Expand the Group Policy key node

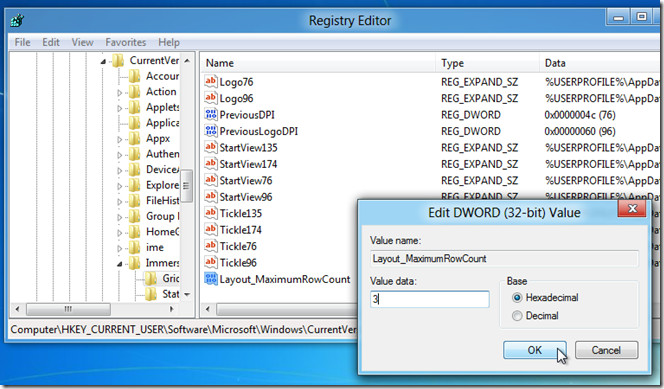[x=119, y=217]
